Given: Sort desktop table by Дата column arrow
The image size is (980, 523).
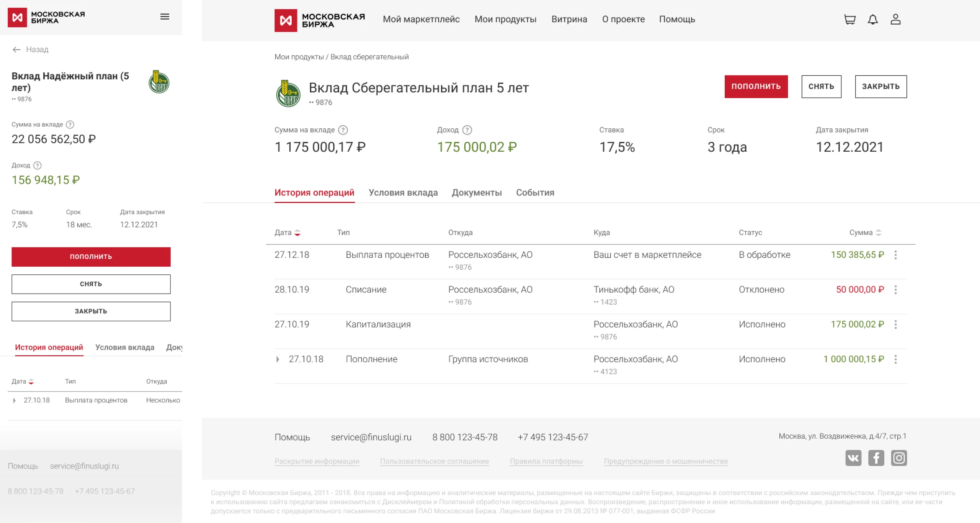Looking at the screenshot, I should point(297,233).
